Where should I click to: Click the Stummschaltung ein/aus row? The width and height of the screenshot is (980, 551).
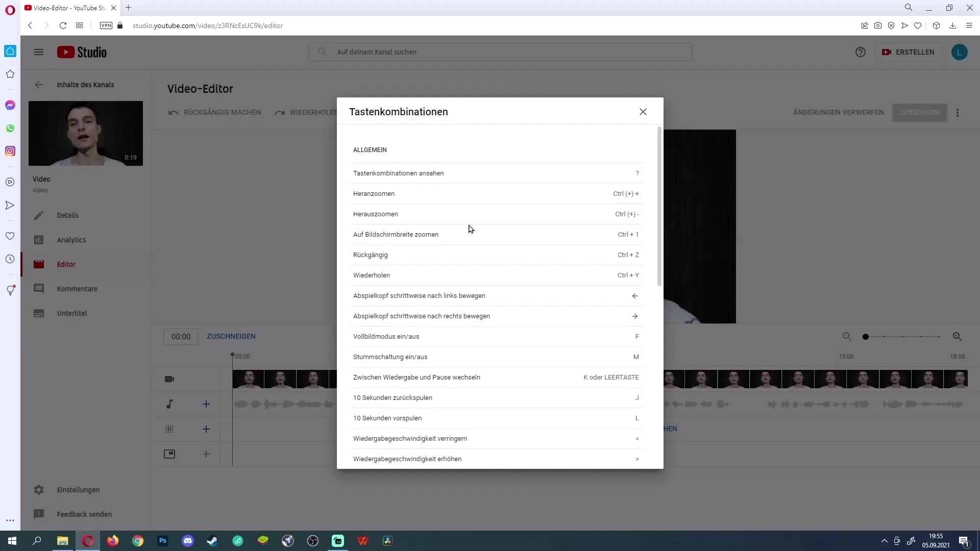pyautogui.click(x=496, y=357)
